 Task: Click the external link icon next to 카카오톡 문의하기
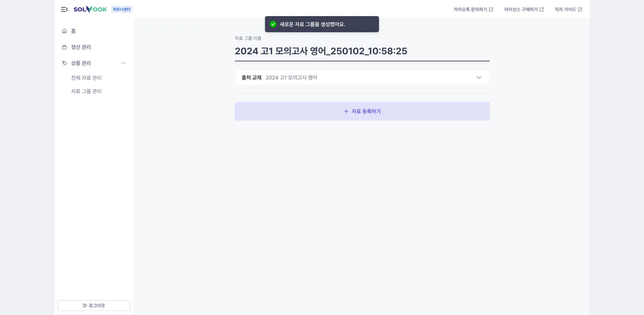[x=491, y=9]
